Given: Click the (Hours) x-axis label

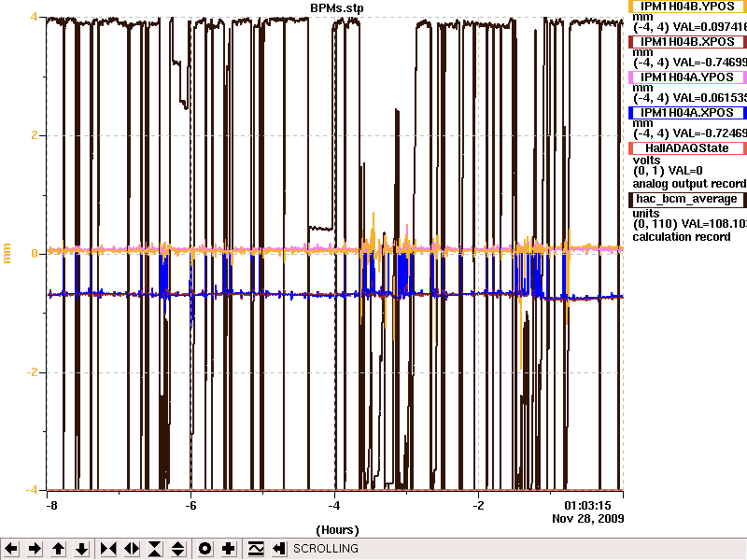Looking at the screenshot, I should click(337, 530).
